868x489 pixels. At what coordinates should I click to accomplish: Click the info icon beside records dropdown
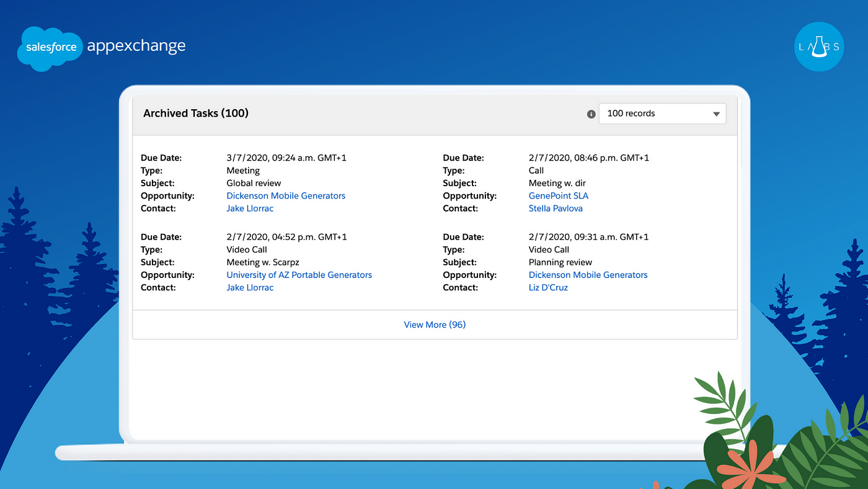coord(591,114)
